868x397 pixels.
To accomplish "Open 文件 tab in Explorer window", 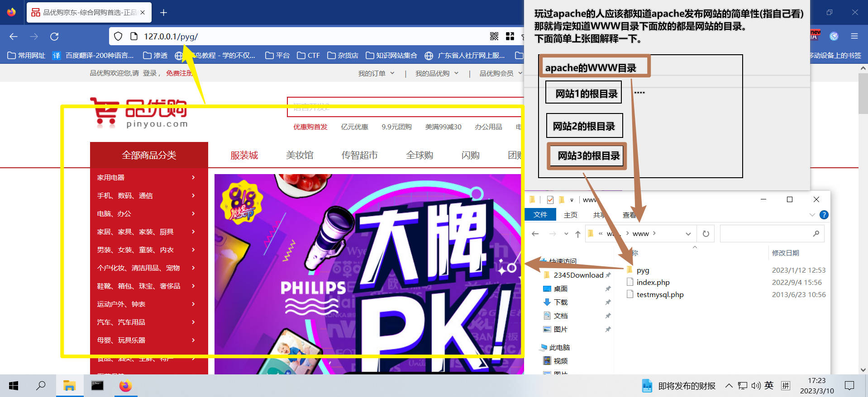I will pyautogui.click(x=540, y=215).
